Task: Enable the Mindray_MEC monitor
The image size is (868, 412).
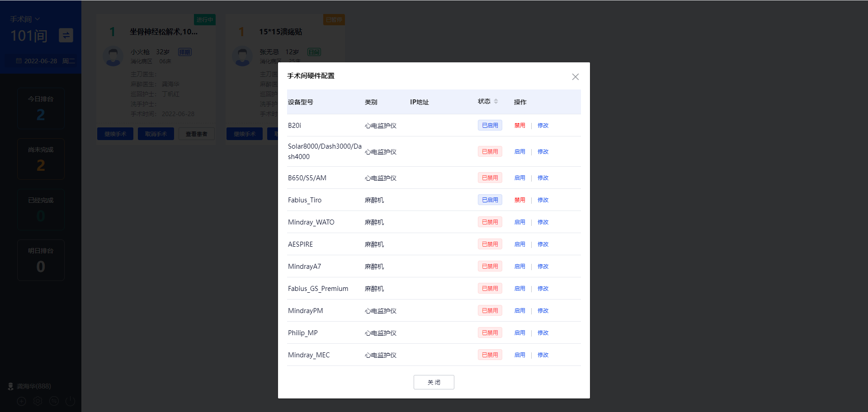Action: click(519, 355)
